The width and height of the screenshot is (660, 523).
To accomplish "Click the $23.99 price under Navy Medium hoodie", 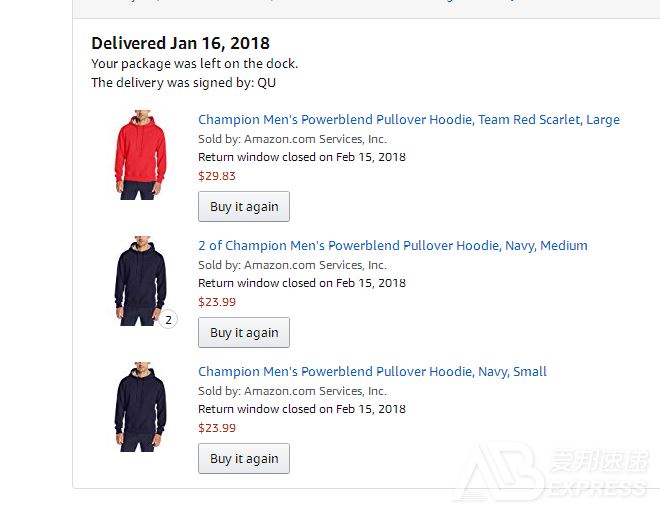I will point(217,302).
